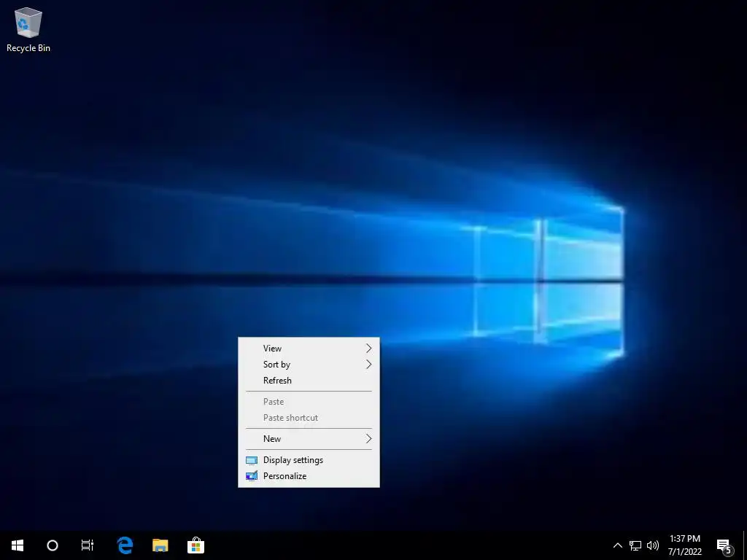Show hidden system tray icons

[617, 545]
